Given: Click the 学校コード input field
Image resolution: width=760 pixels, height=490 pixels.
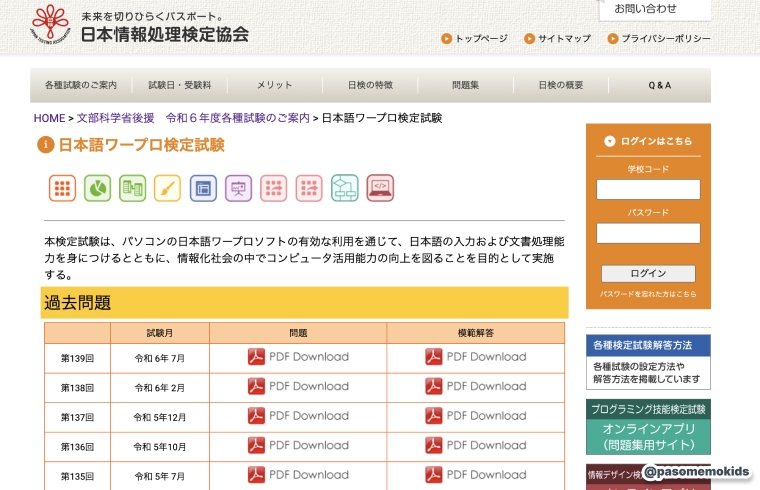Looking at the screenshot, I should [x=648, y=189].
